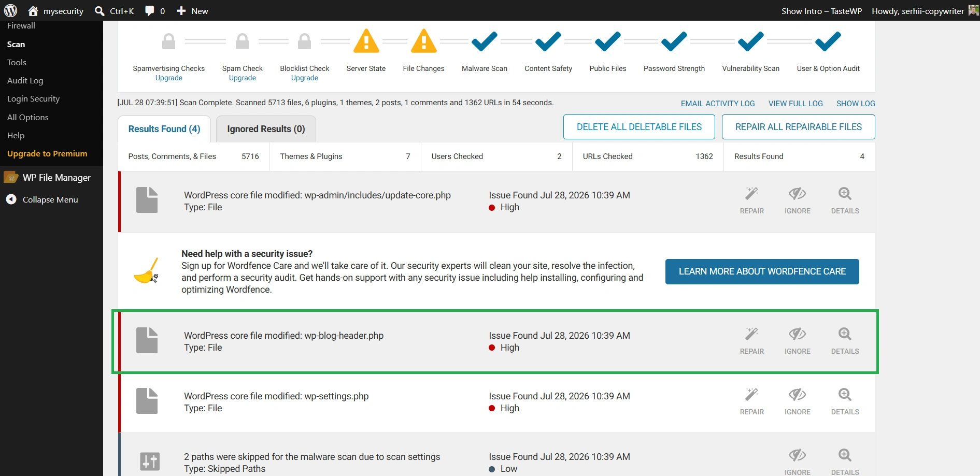View comments bubble in admin bar
The width and height of the screenshot is (980, 476).
click(x=154, y=11)
